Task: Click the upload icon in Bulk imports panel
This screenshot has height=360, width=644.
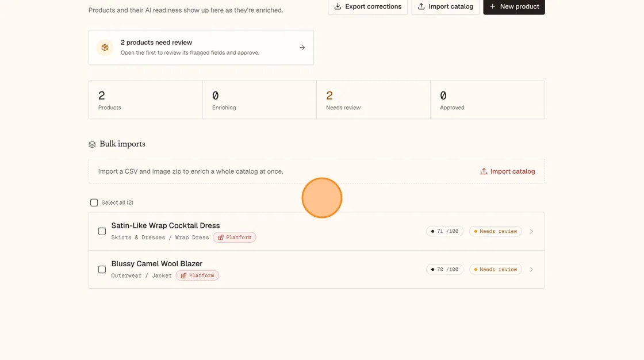Action: coord(484,171)
